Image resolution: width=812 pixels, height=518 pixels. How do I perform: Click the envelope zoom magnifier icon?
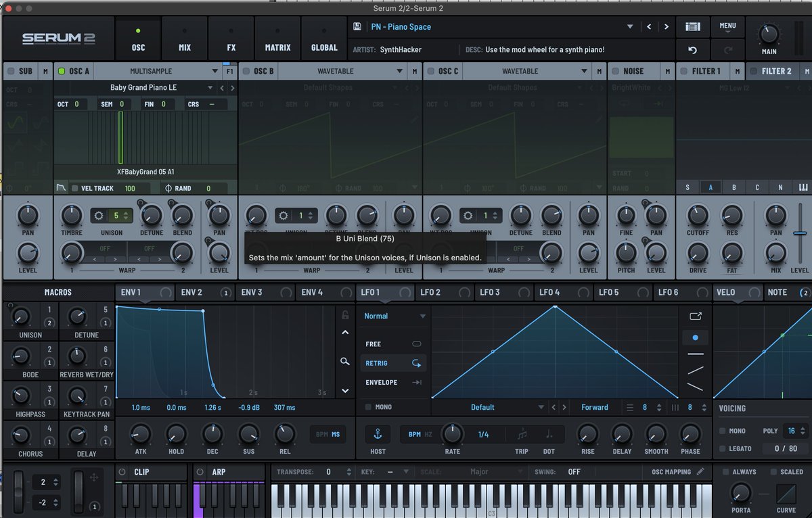coord(345,362)
